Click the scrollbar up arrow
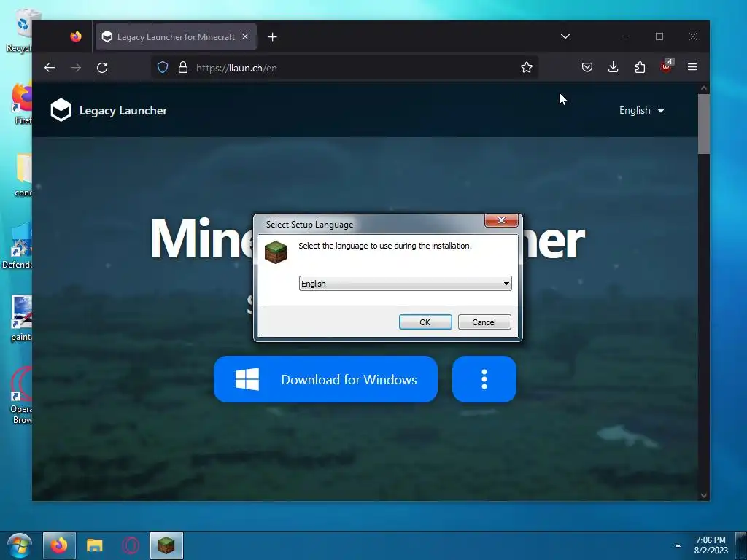 pos(704,88)
